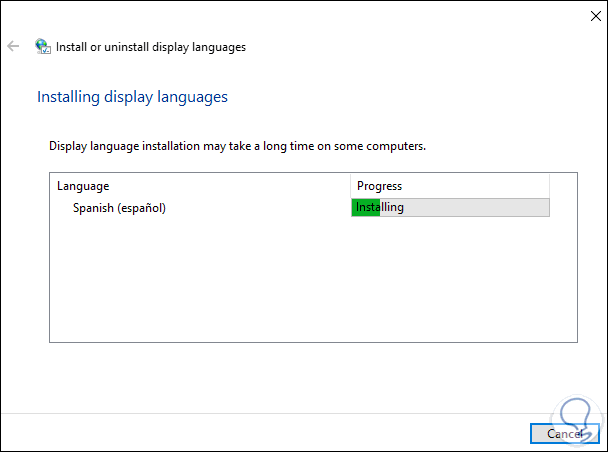This screenshot has width=608, height=452.
Task: Click the back arrow in the title bar
Action: tap(13, 46)
